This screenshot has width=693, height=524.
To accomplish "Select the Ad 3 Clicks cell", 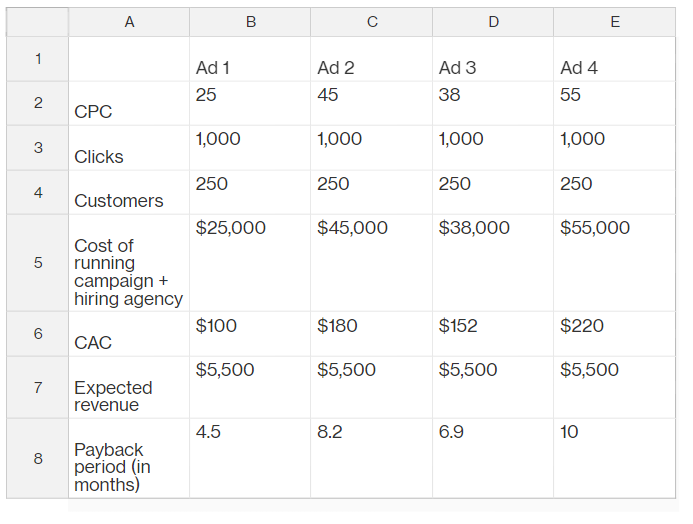I will [x=493, y=148].
